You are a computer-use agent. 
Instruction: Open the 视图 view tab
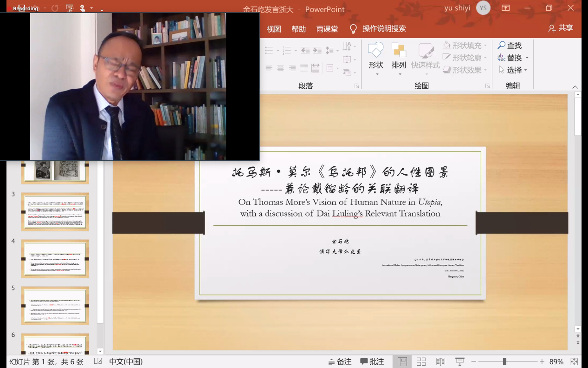pyautogui.click(x=274, y=29)
